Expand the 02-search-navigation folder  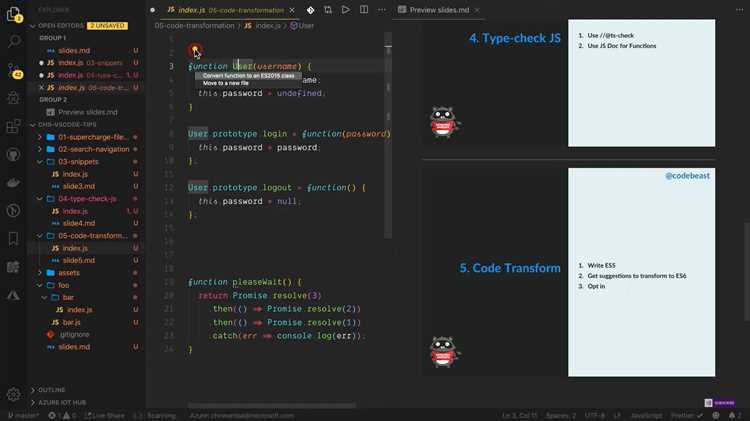click(x=40, y=149)
